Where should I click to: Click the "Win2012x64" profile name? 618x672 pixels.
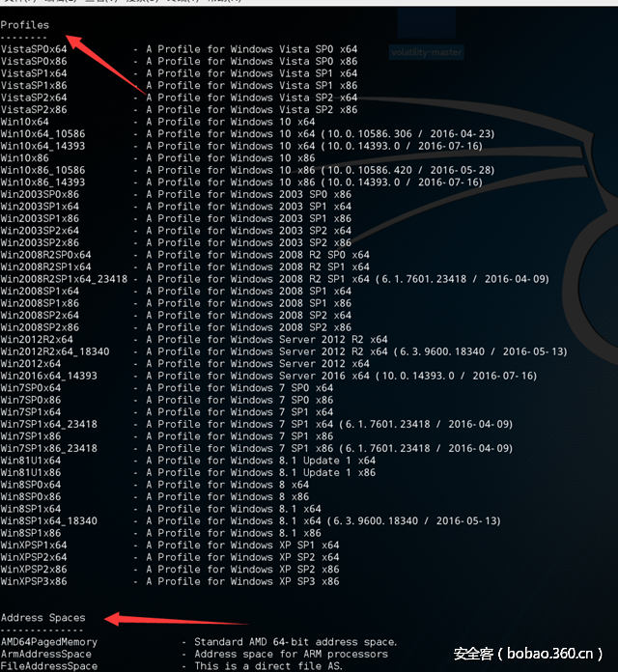point(31,363)
